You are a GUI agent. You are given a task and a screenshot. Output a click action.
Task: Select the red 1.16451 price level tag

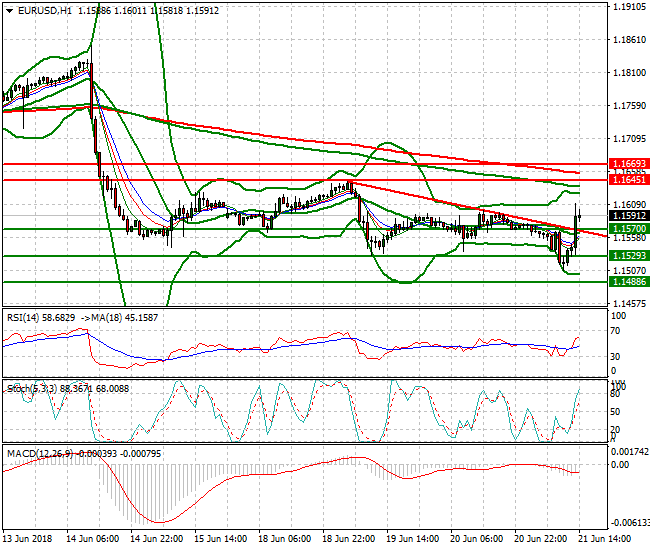click(629, 180)
